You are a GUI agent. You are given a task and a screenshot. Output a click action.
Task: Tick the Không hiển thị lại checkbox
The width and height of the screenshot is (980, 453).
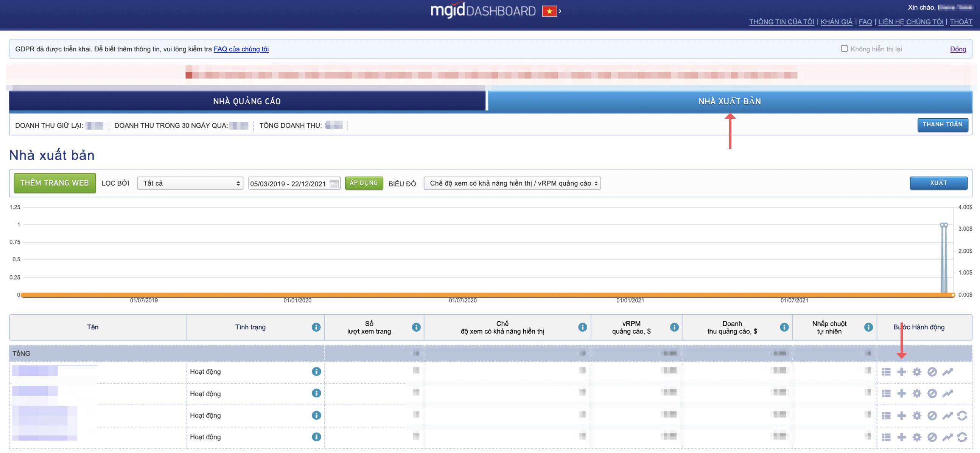844,49
